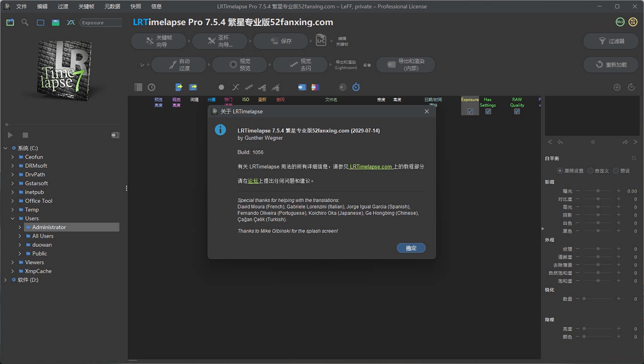Open the 文件 menu
The width and height of the screenshot is (644, 364).
(21, 6)
